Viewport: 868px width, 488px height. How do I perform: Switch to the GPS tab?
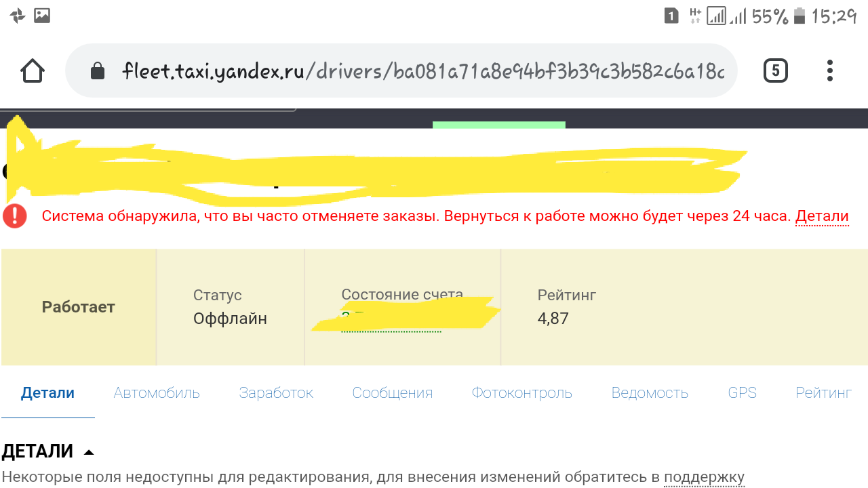tap(743, 393)
